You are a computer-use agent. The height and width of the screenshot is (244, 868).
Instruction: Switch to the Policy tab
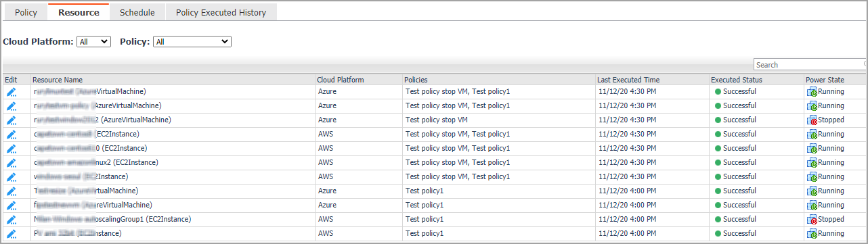26,12
